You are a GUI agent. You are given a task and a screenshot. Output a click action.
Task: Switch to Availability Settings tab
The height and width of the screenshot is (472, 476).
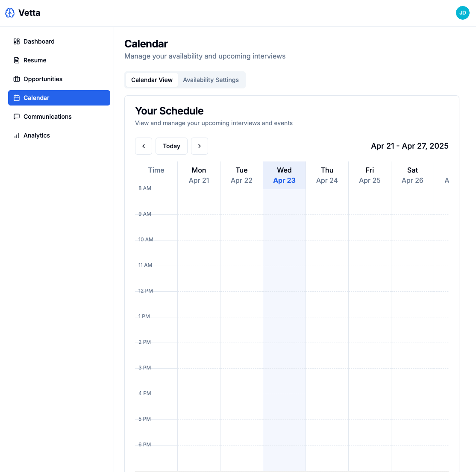(211, 80)
